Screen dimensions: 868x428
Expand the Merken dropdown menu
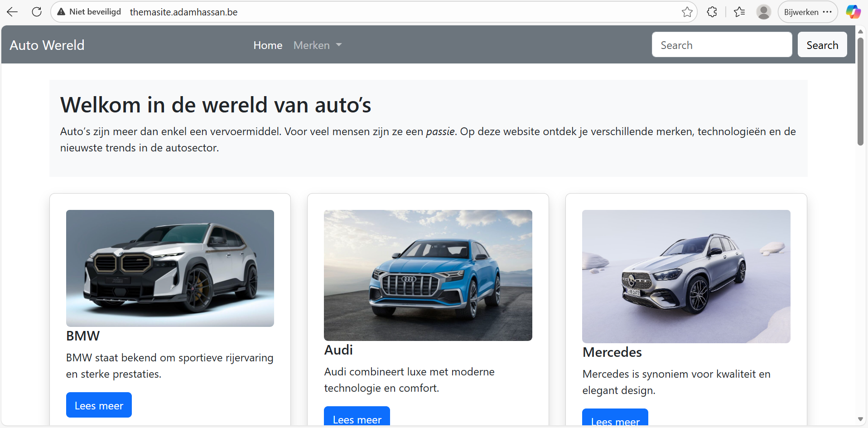(x=317, y=45)
